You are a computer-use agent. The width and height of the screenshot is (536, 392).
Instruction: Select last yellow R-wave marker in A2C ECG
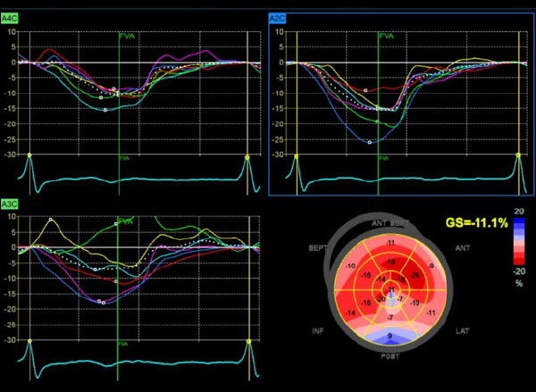[517, 155]
